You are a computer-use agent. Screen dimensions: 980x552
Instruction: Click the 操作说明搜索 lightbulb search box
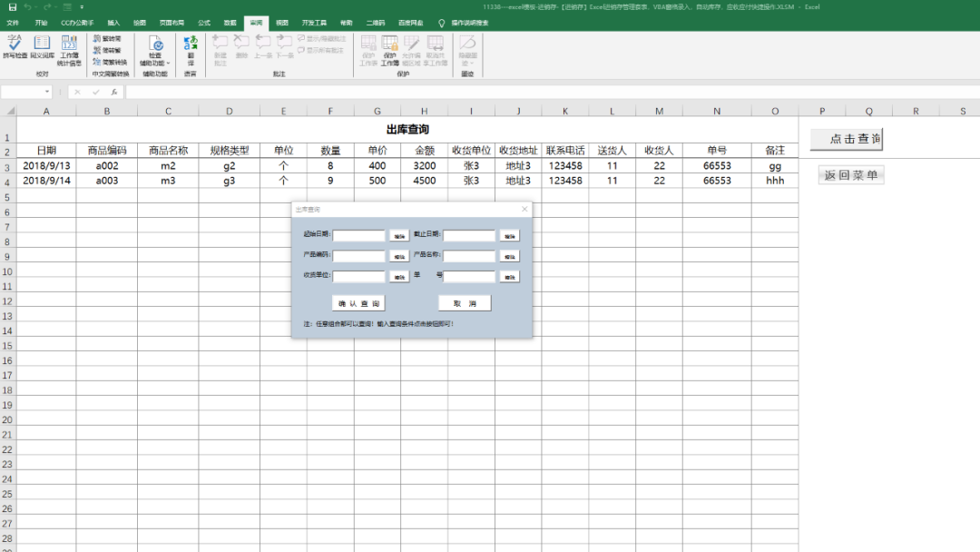pyautogui.click(x=464, y=23)
